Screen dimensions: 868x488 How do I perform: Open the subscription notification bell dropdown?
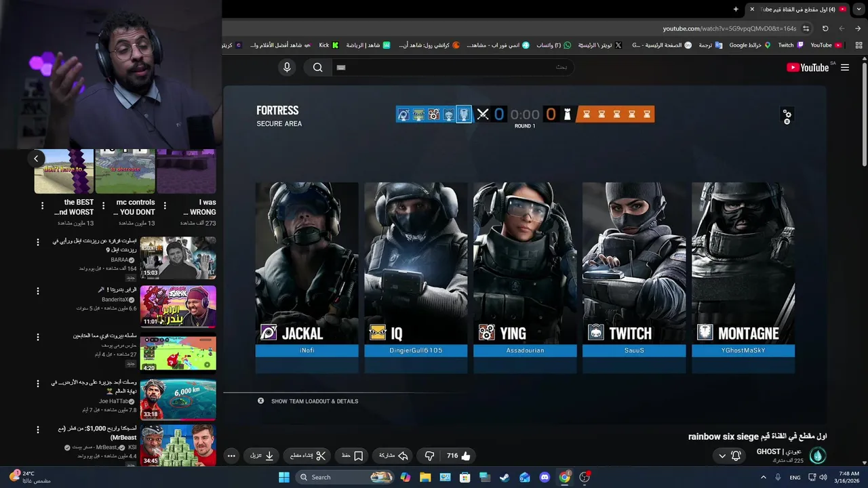[730, 456]
